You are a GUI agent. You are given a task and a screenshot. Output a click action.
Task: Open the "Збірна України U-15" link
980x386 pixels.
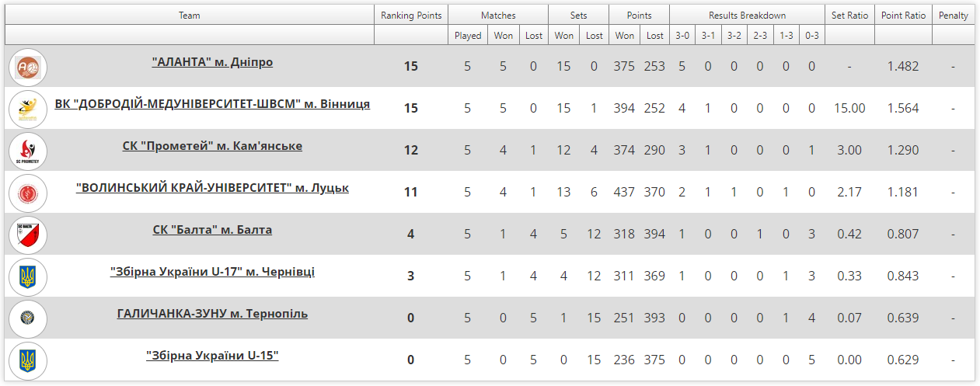pyautogui.click(x=212, y=356)
